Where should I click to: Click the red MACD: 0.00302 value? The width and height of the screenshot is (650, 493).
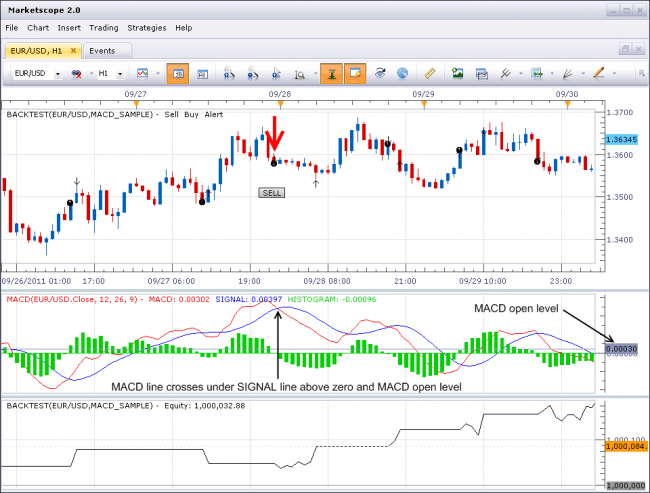pyautogui.click(x=179, y=299)
